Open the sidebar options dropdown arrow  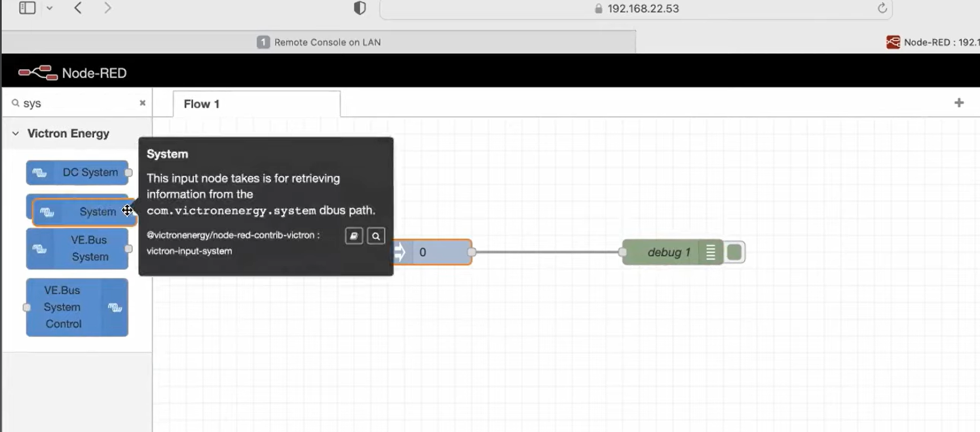[49, 9]
